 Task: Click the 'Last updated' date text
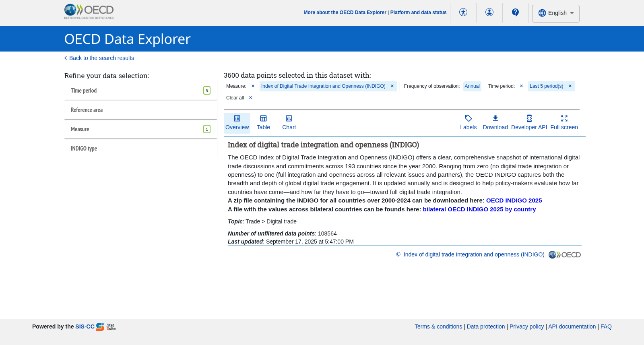(291, 242)
